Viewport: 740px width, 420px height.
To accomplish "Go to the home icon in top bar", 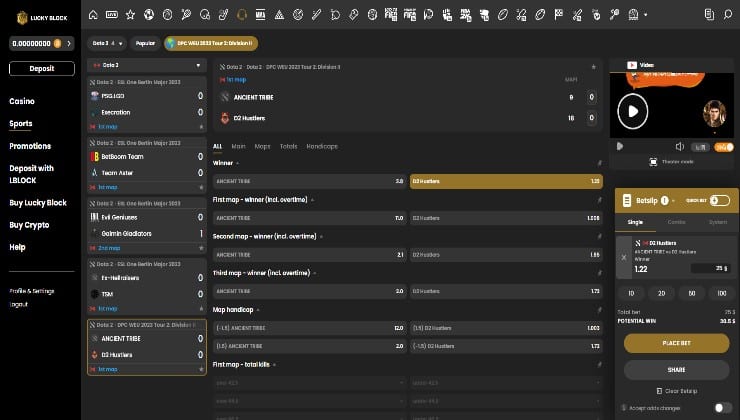I will 93,15.
